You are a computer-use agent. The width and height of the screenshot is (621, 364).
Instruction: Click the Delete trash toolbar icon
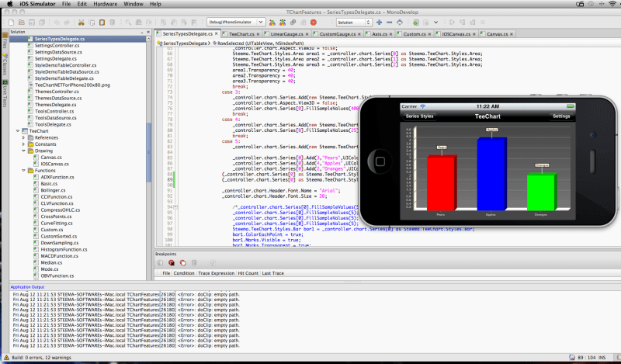(x=112, y=23)
